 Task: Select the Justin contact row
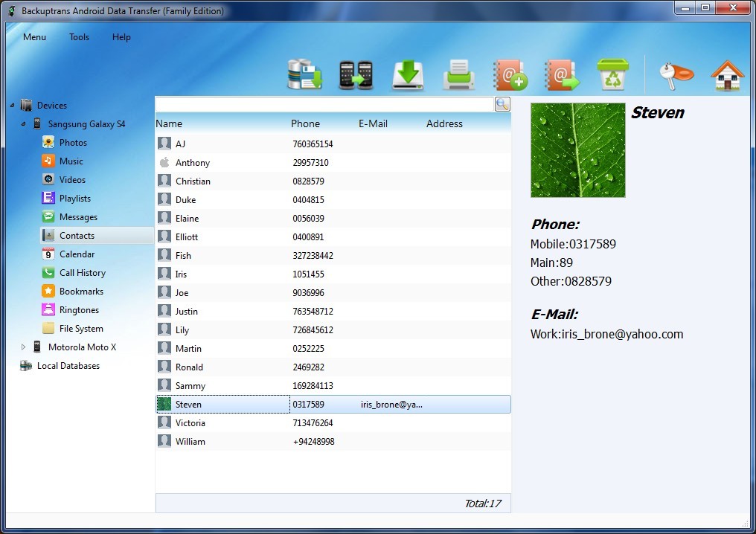pyautogui.click(x=333, y=312)
